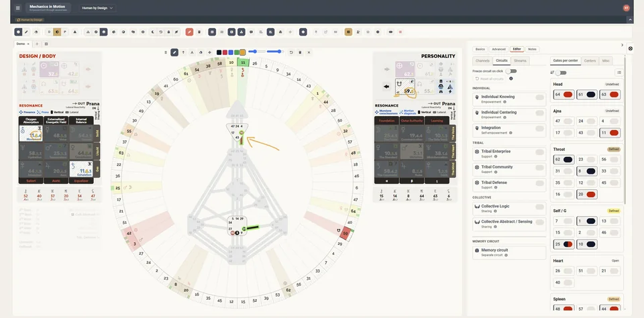The height and width of the screenshot is (318, 644).
Task: Pick the blue color swatch
Action: [x=231, y=52]
